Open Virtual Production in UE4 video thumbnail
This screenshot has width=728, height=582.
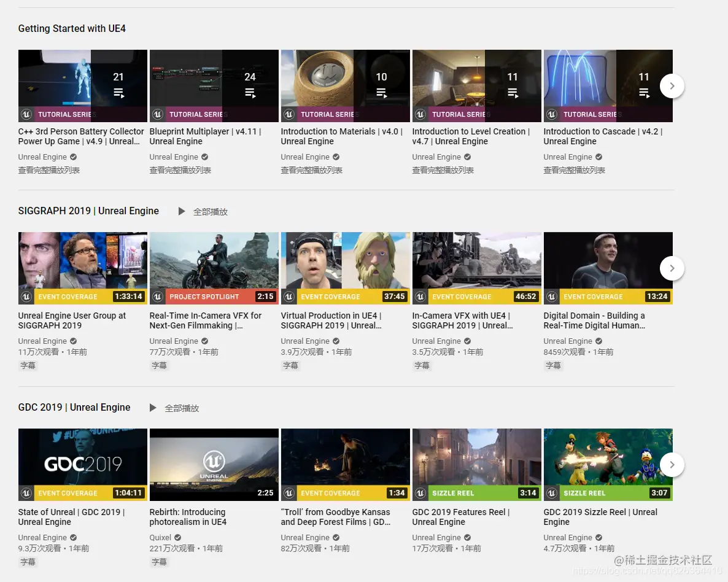346,268
